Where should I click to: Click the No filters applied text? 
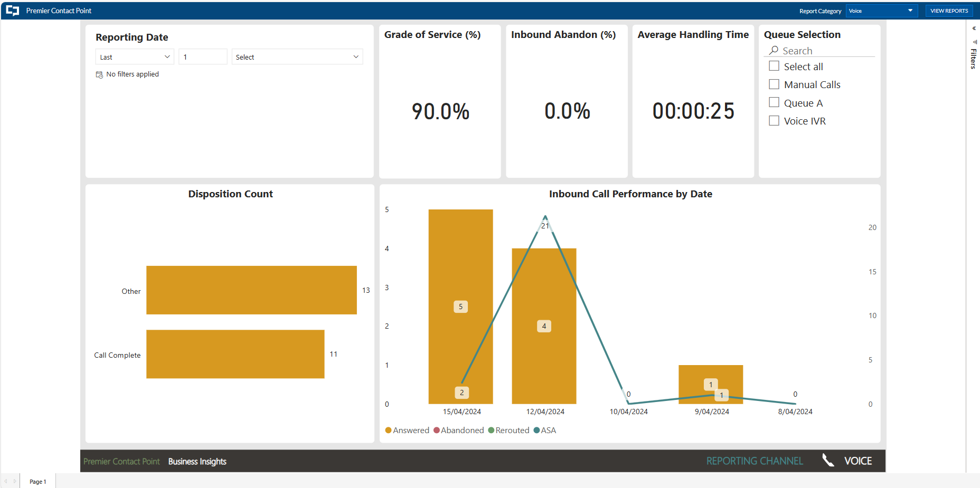133,74
